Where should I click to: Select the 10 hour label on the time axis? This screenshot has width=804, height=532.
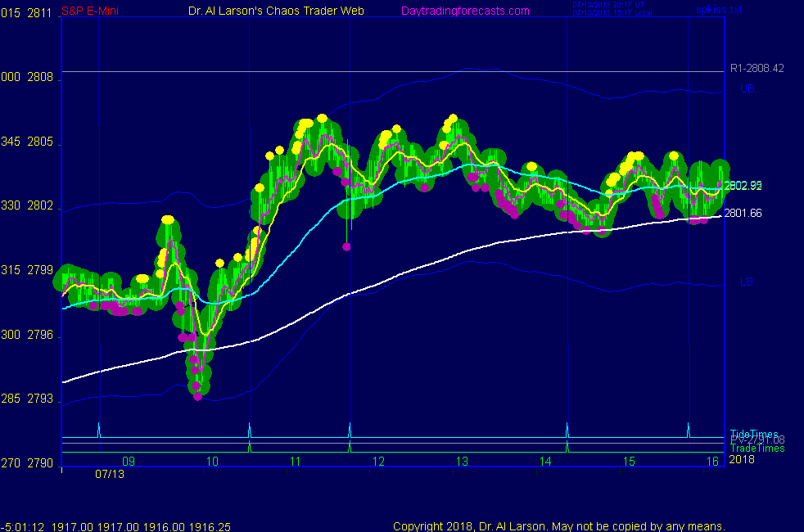[x=212, y=462]
